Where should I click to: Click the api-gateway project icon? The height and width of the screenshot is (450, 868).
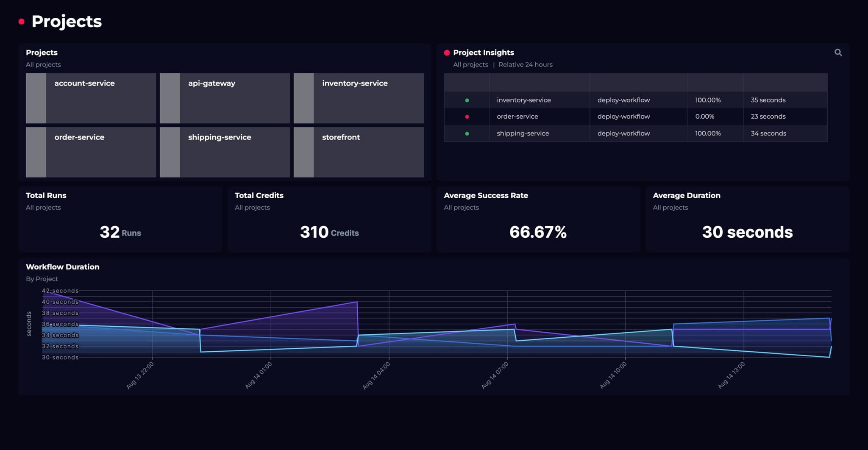pyautogui.click(x=170, y=98)
